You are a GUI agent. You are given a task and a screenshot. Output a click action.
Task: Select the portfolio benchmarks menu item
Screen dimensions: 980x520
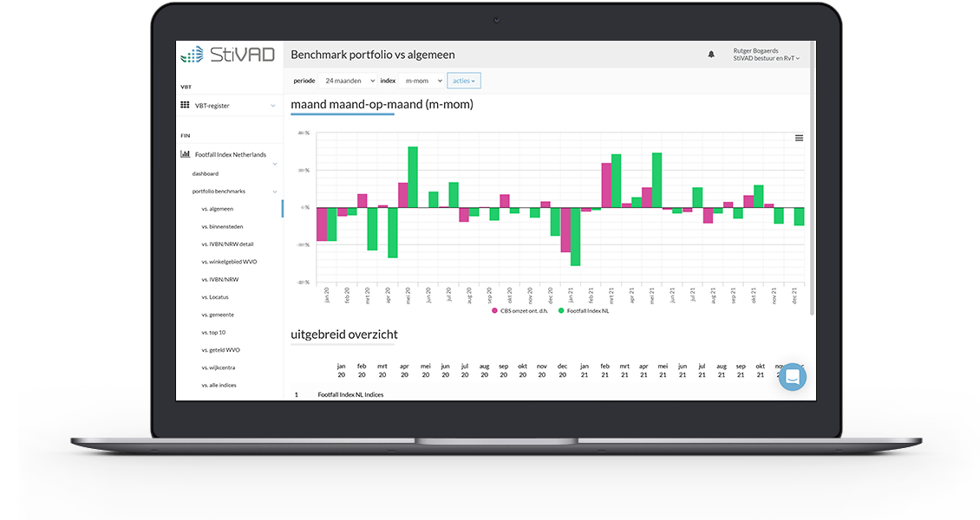(219, 191)
